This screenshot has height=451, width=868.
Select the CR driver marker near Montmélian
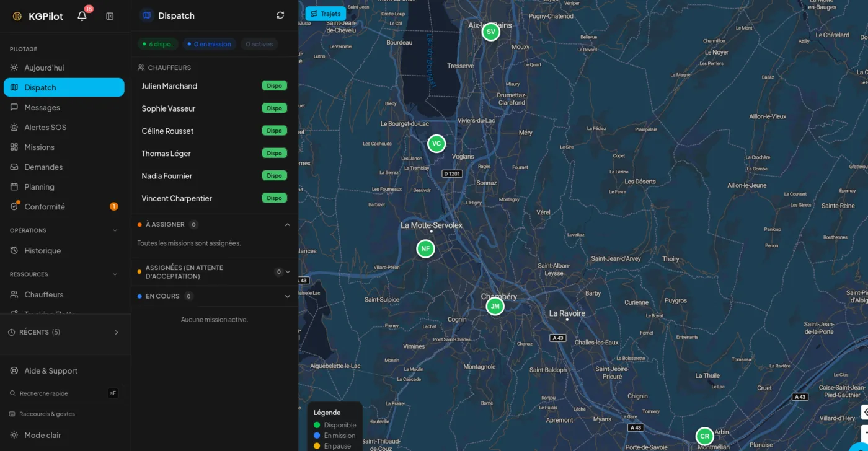pos(704,436)
